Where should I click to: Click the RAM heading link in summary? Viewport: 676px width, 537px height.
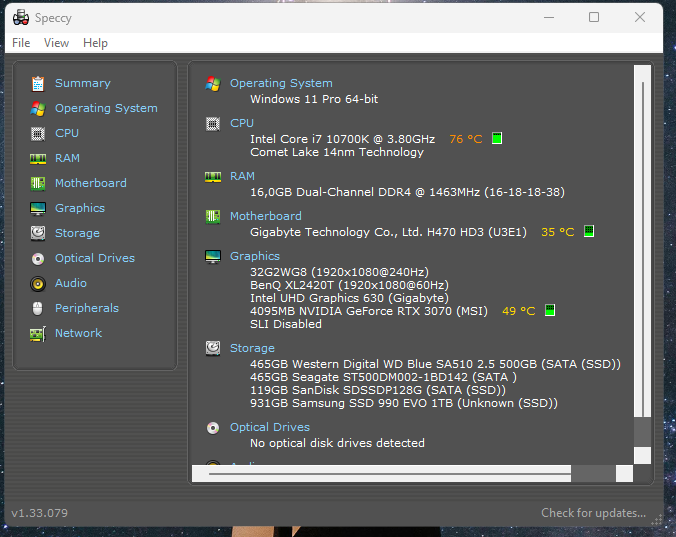[242, 176]
